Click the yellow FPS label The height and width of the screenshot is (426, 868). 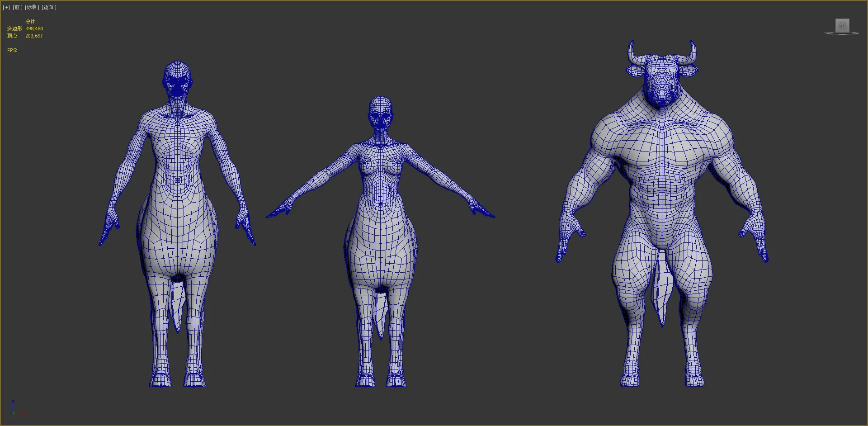(12, 50)
